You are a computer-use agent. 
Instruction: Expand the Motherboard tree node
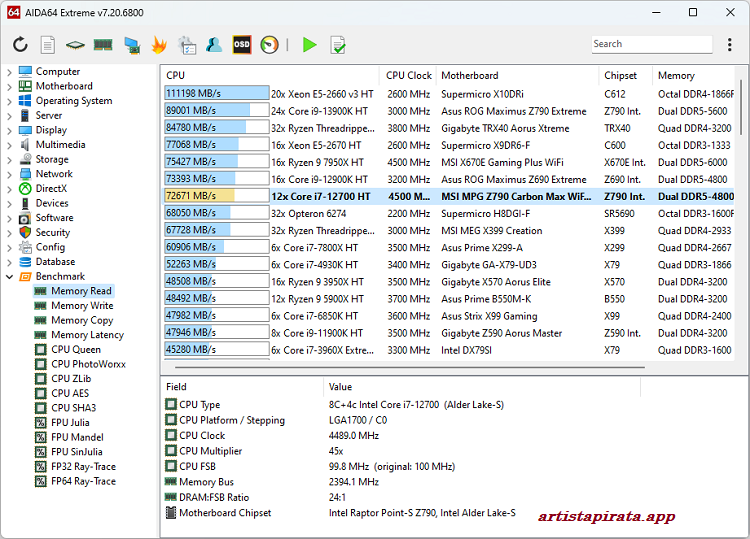tap(10, 86)
